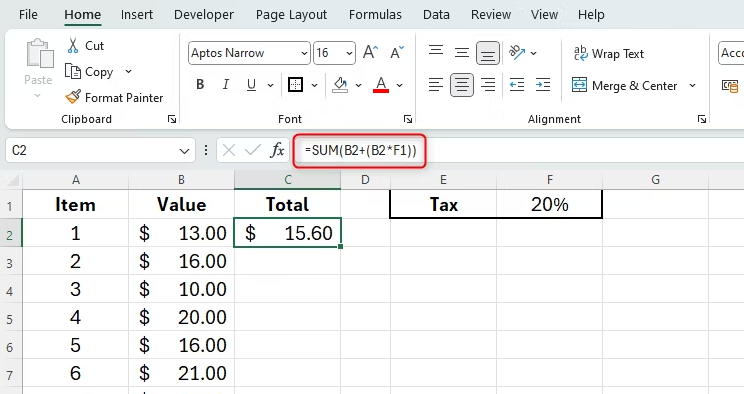744x394 pixels.
Task: Click the Orientation text angle icon
Action: coord(517,52)
